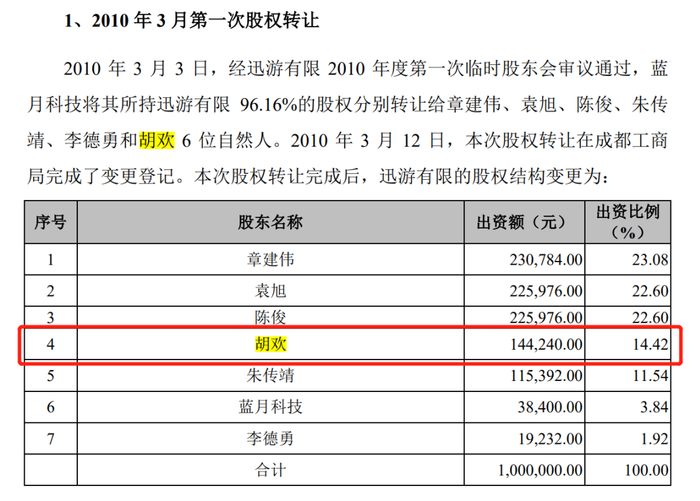Viewport: 700px width, 501px height.
Task: Click the heading '2010年3月第一次股权转让'
Action: coord(205,21)
